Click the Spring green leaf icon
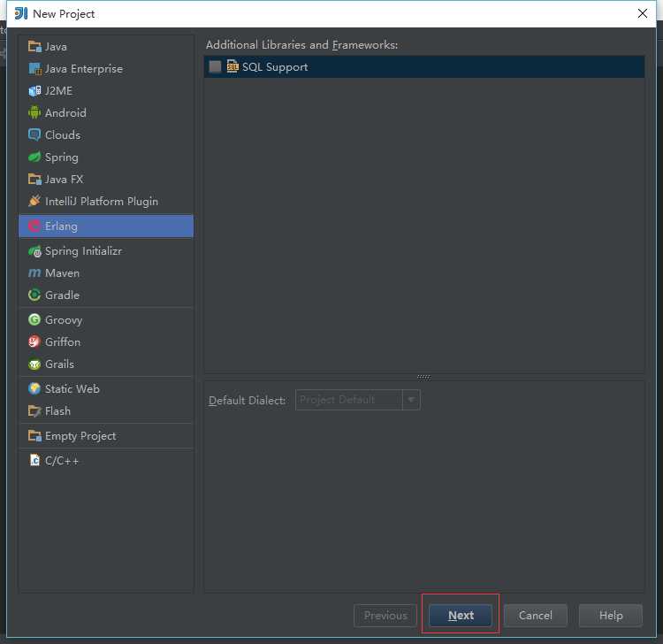663x644 pixels. tap(34, 157)
